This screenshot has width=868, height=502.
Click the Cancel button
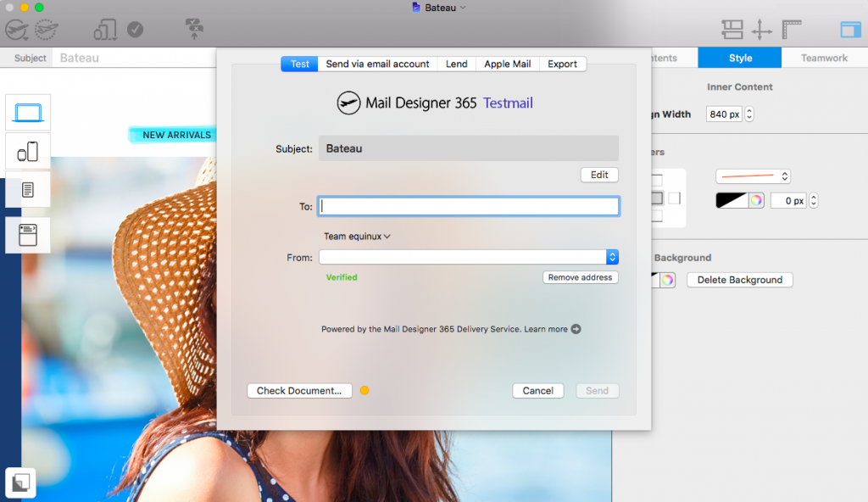click(x=538, y=391)
